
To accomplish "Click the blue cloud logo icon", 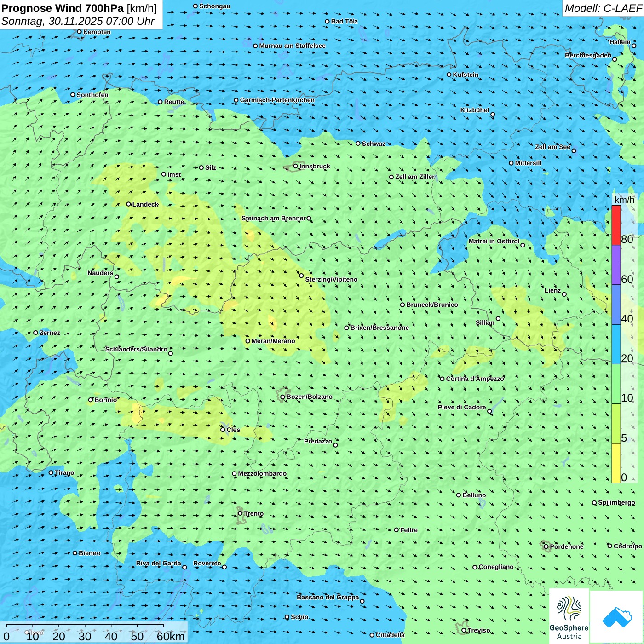I will click(616, 616).
